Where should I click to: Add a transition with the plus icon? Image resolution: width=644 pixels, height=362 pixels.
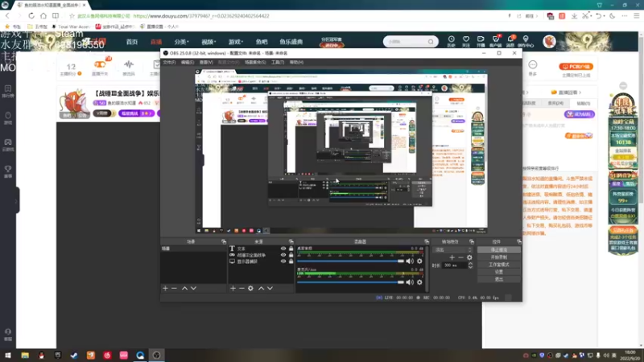[452, 257]
